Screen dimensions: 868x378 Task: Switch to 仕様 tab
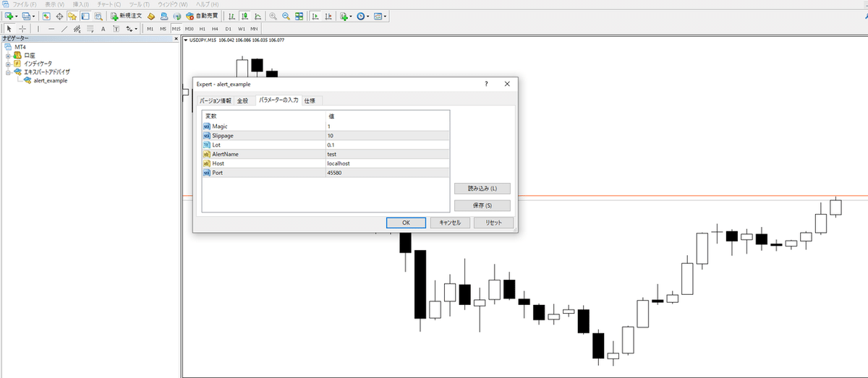(310, 100)
